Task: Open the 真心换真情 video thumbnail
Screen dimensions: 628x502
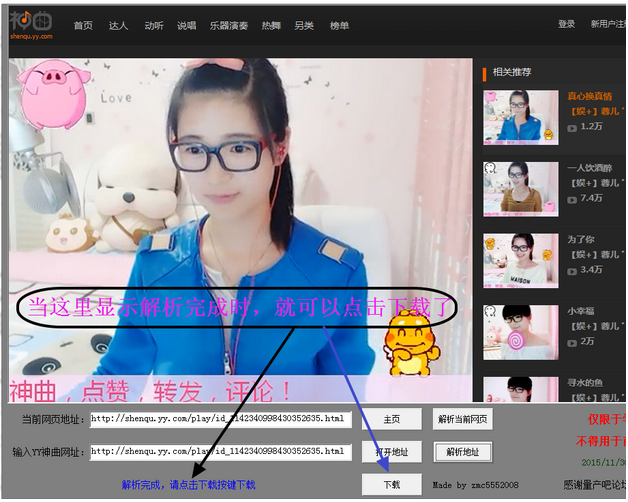Action: 521,117
